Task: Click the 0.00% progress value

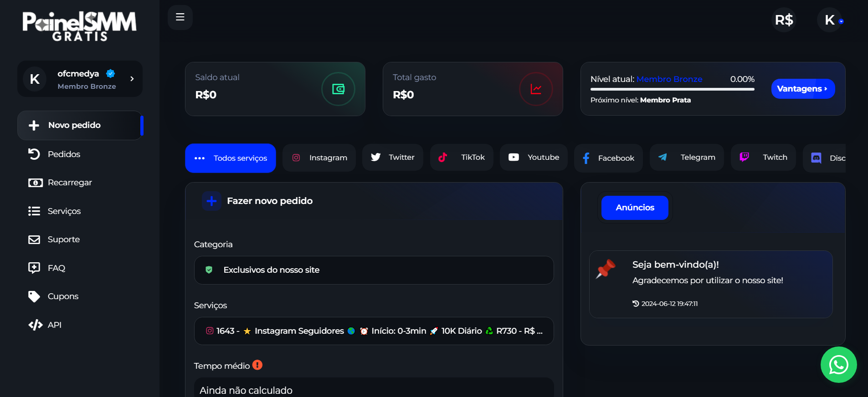Action: pyautogui.click(x=742, y=79)
